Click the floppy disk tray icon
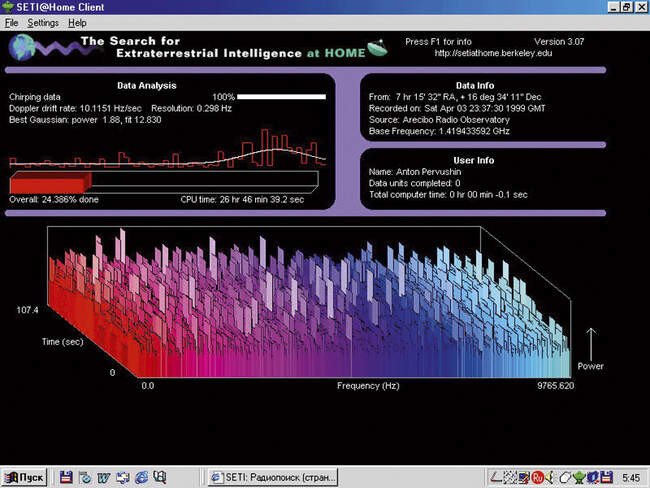The width and height of the screenshot is (650, 488). point(606,478)
